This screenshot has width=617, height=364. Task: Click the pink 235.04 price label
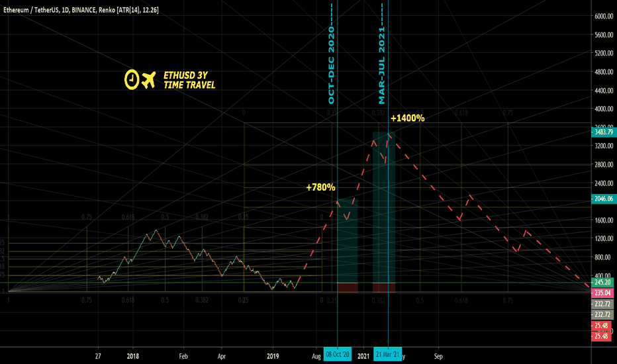[x=602, y=293]
